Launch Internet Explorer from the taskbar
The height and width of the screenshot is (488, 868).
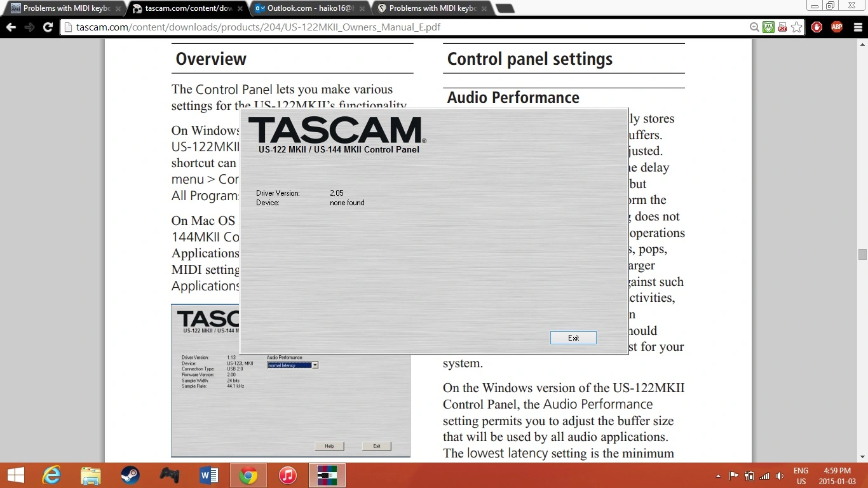(51, 475)
